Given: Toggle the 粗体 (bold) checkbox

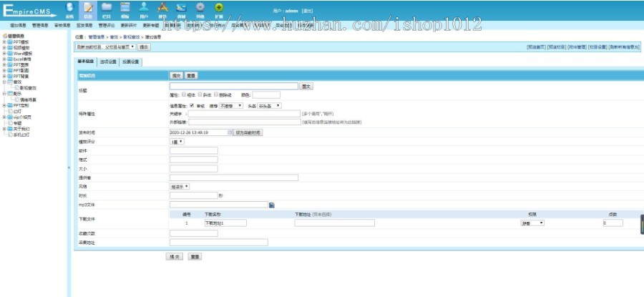Looking at the screenshot, I should coord(184,94).
